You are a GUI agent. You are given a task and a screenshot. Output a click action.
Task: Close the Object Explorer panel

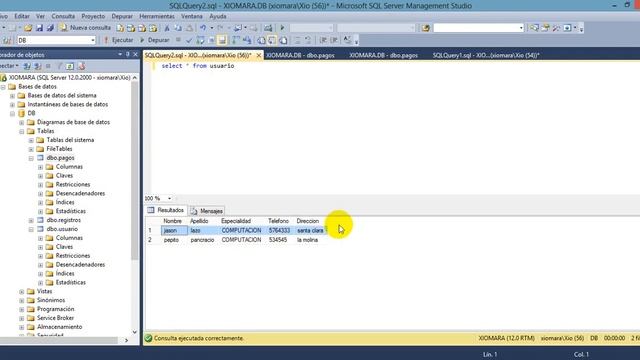coord(136,54)
